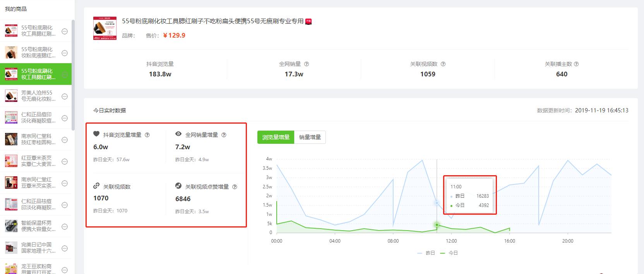Viewport: 644px width, 274px height.
Task: Select the 浏览量增量 chart tab
Action: pyautogui.click(x=276, y=137)
